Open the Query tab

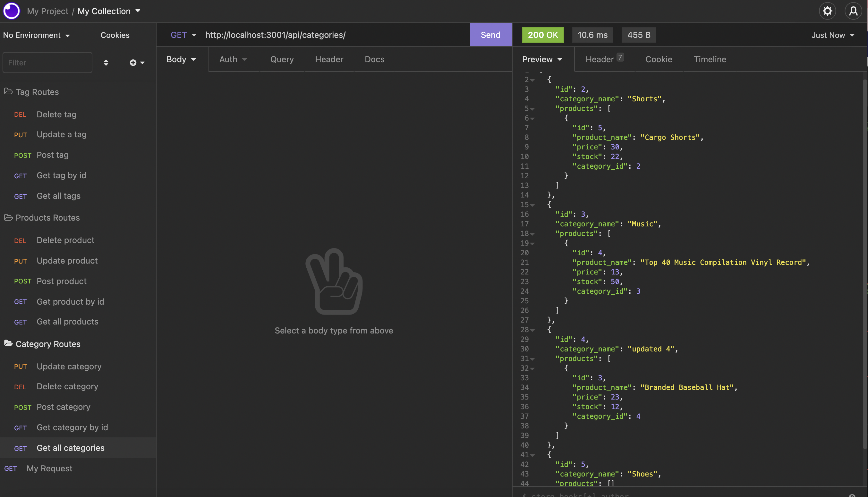pos(282,59)
